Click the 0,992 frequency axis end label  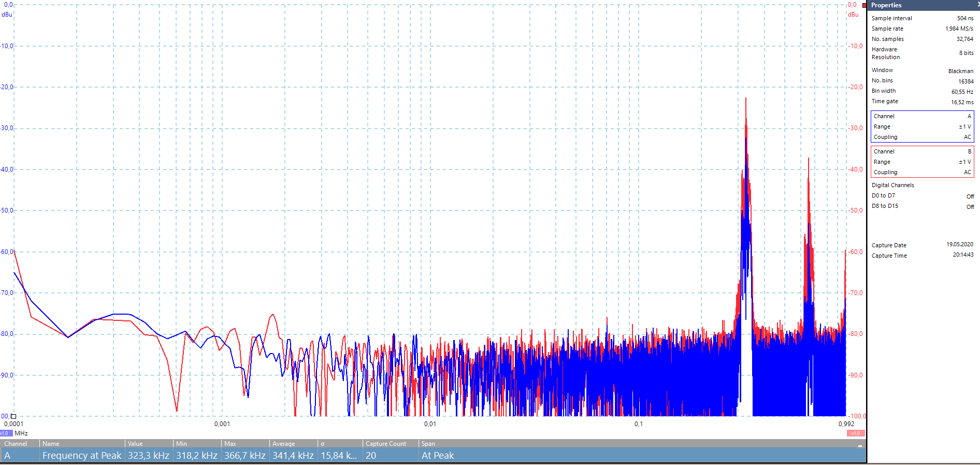[x=846, y=424]
